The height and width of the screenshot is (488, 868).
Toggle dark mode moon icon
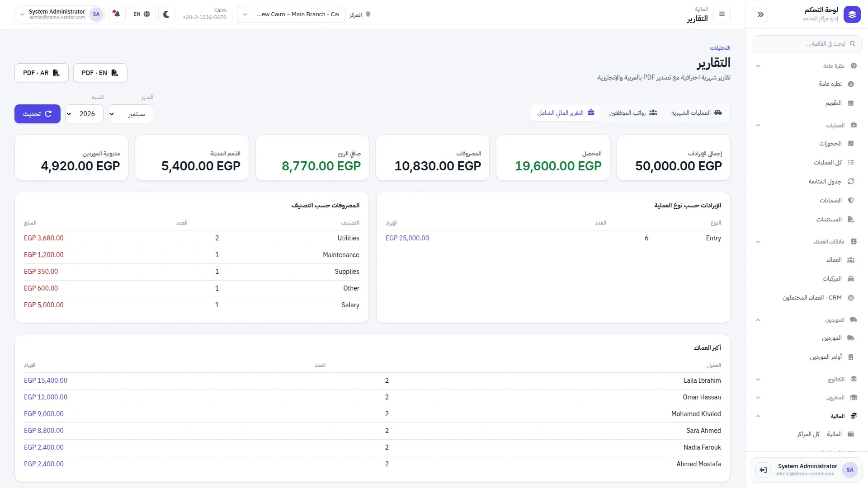click(166, 14)
